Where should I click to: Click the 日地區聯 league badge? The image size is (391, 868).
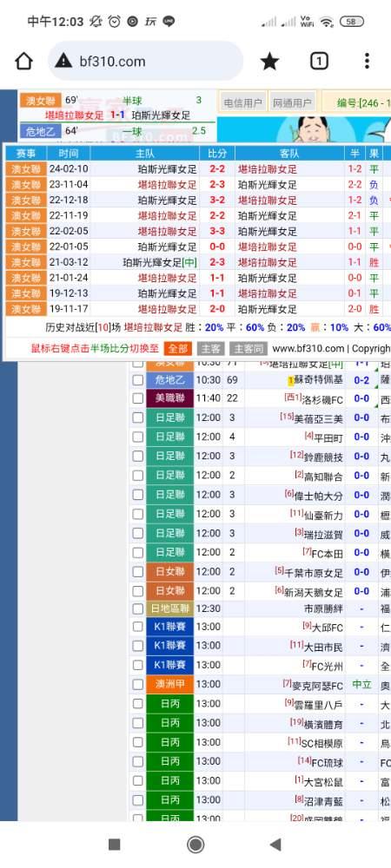(x=170, y=609)
